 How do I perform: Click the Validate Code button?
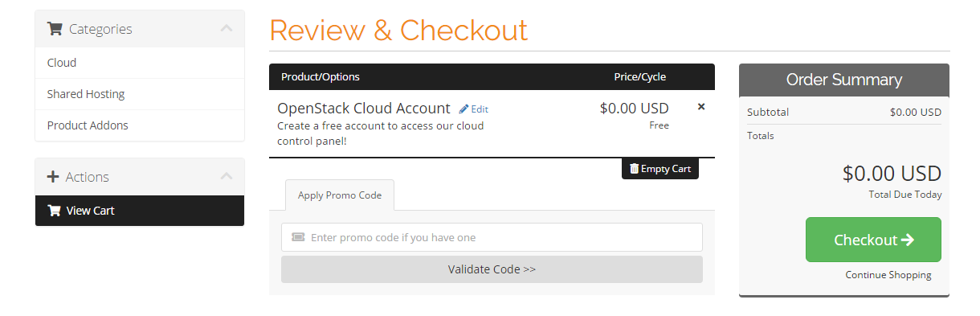(x=492, y=269)
